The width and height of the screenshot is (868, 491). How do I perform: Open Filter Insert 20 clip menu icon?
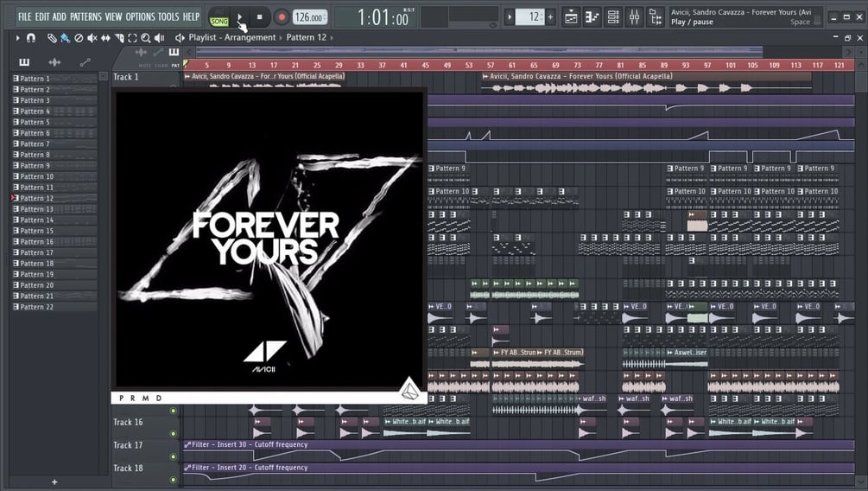coord(187,468)
